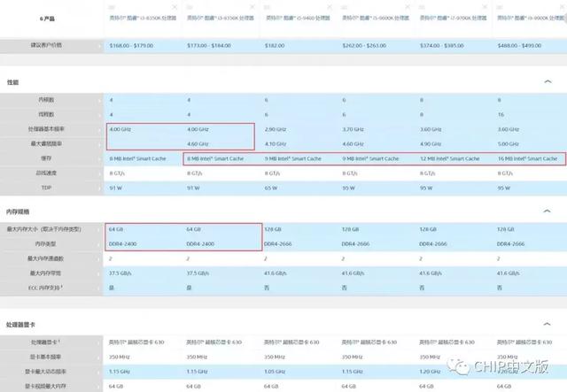Click the 缓存 row label
The width and height of the screenshot is (567, 392).
coord(46,158)
